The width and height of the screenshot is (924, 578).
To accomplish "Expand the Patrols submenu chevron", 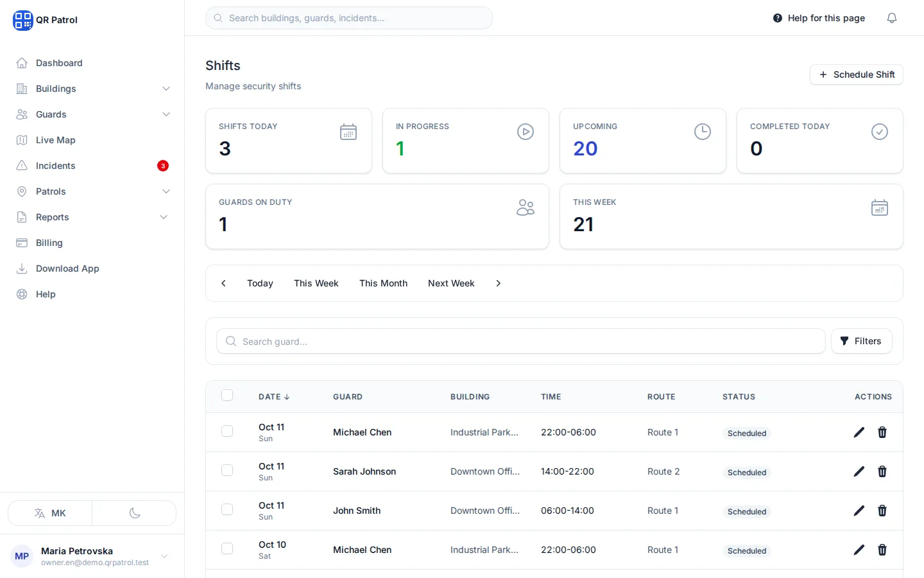I will coord(166,191).
